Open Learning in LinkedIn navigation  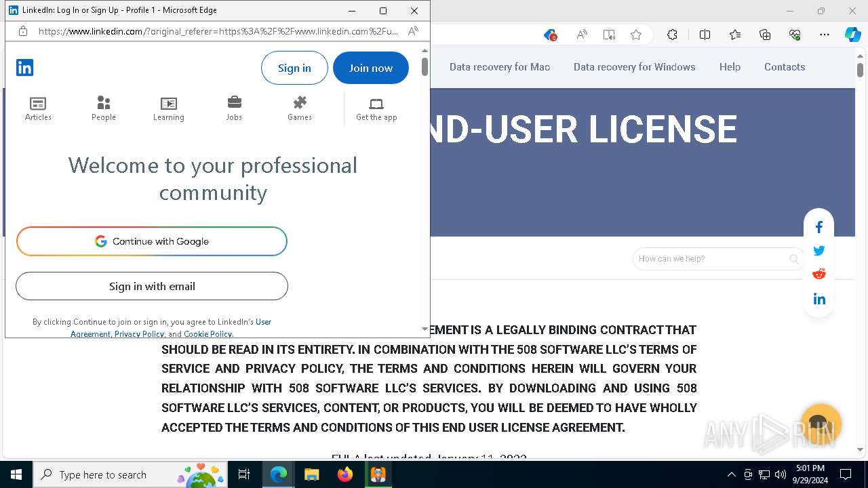169,108
